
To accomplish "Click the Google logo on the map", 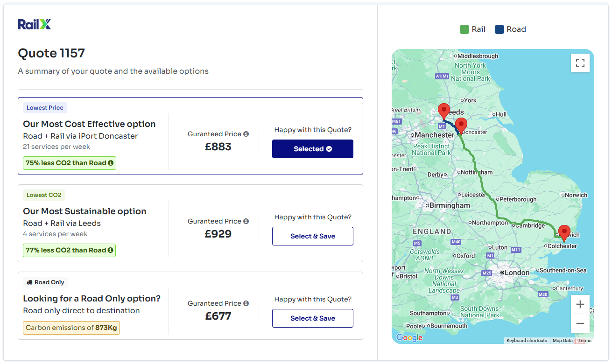I will pos(409,337).
